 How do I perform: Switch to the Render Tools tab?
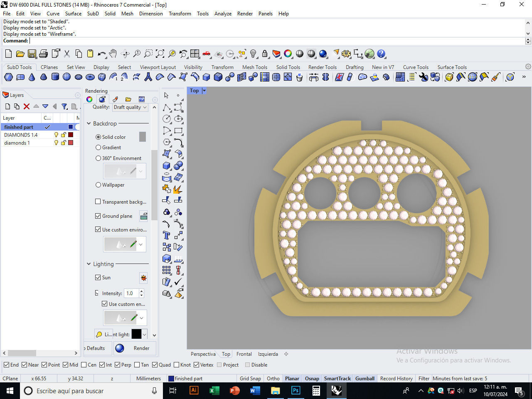click(322, 67)
